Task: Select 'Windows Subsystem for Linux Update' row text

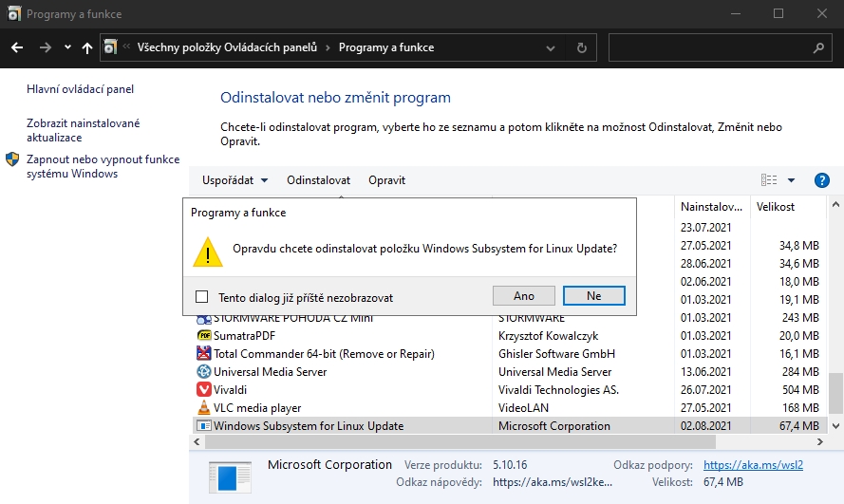Action: coord(309,425)
